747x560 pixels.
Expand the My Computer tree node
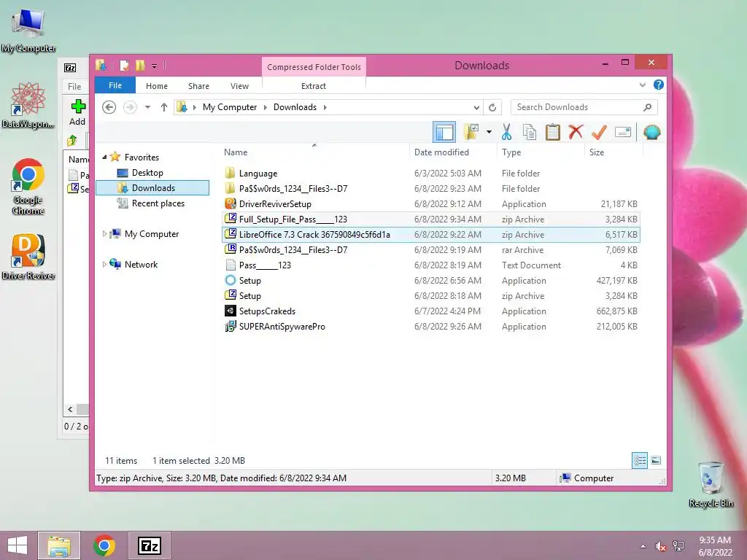point(104,234)
